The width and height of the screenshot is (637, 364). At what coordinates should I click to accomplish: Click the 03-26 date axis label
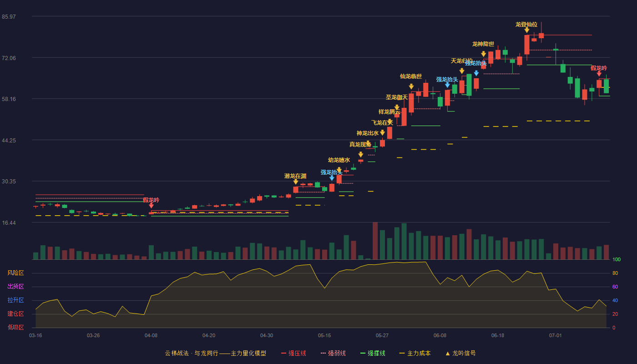click(x=93, y=335)
